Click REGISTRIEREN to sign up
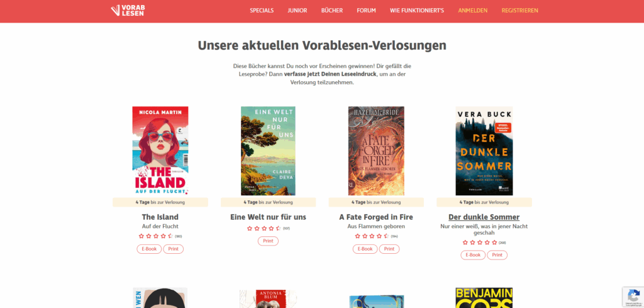Image resolution: width=644 pixels, height=308 pixels. [519, 11]
